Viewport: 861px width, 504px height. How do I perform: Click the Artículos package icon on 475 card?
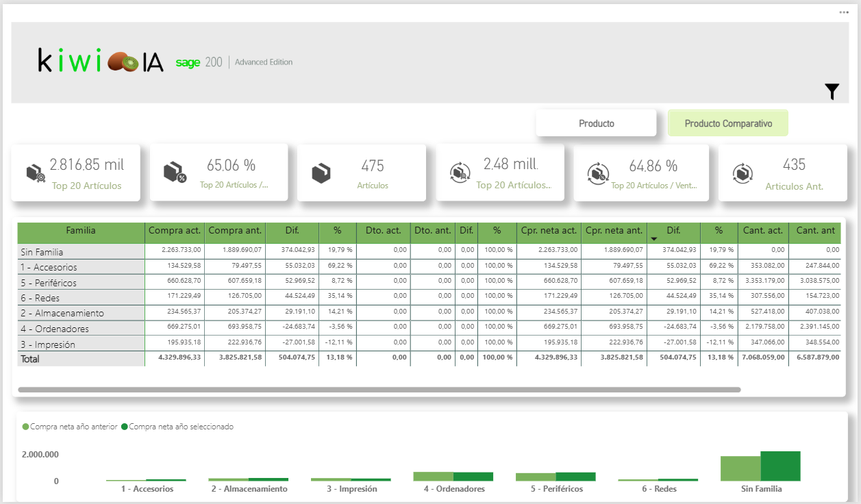coord(321,173)
